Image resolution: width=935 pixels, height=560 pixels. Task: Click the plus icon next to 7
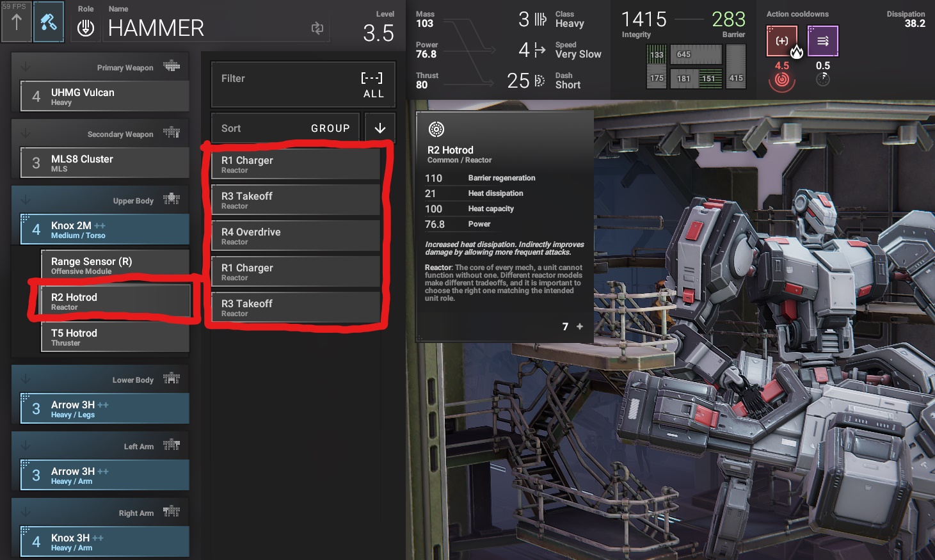pyautogui.click(x=580, y=326)
